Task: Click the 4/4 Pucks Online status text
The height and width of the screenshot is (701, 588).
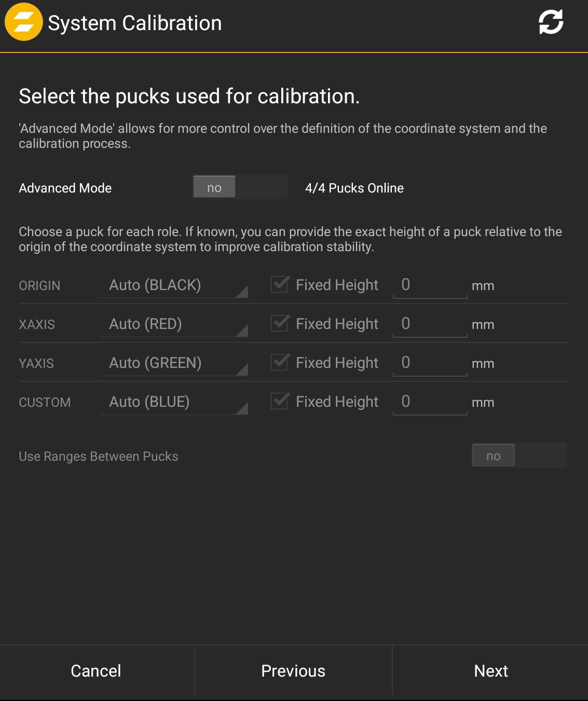Action: click(354, 188)
